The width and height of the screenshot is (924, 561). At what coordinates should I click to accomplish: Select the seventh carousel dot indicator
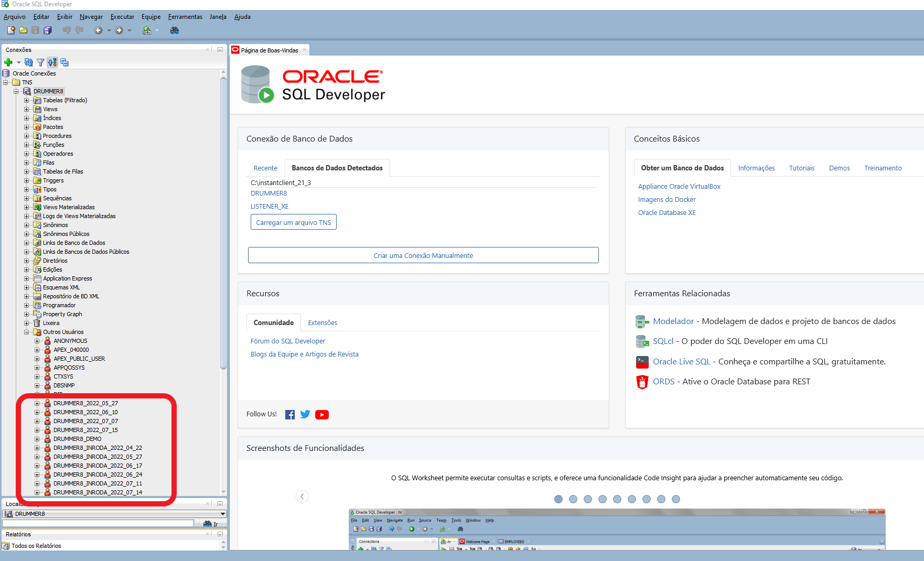(x=647, y=499)
